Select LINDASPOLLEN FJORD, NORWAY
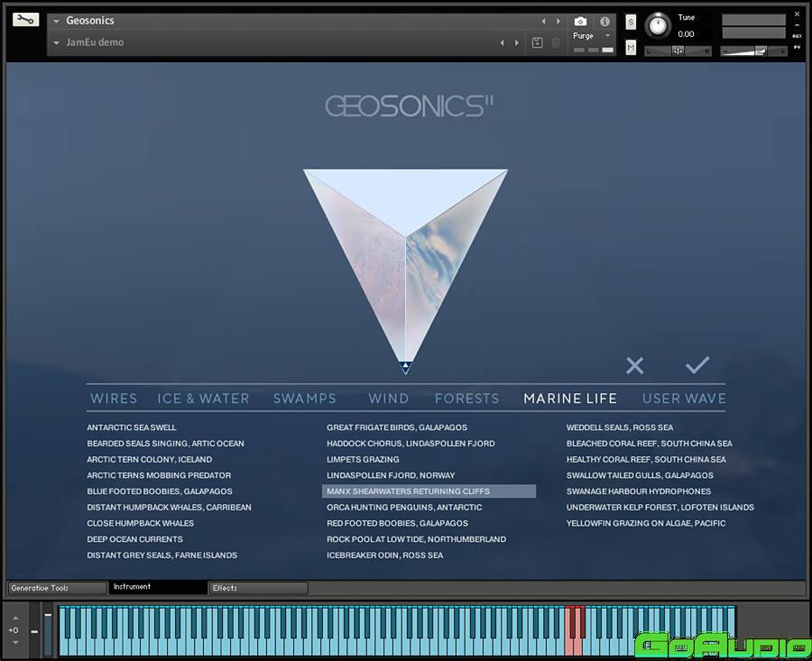This screenshot has width=812, height=661. (391, 475)
